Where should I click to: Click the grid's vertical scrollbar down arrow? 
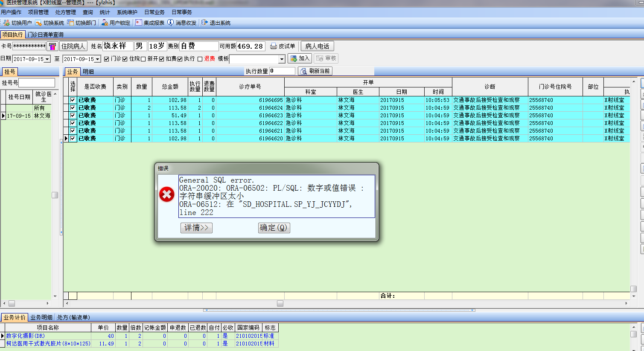(x=634, y=296)
